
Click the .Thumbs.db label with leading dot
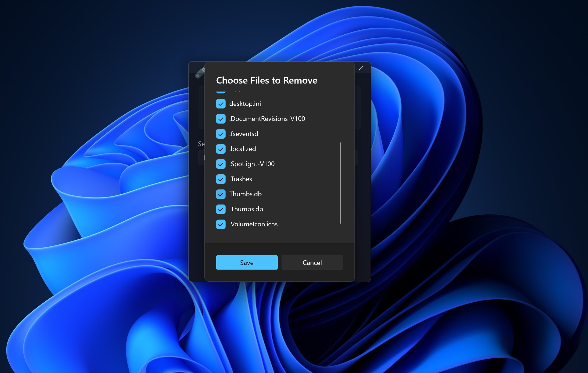point(246,209)
